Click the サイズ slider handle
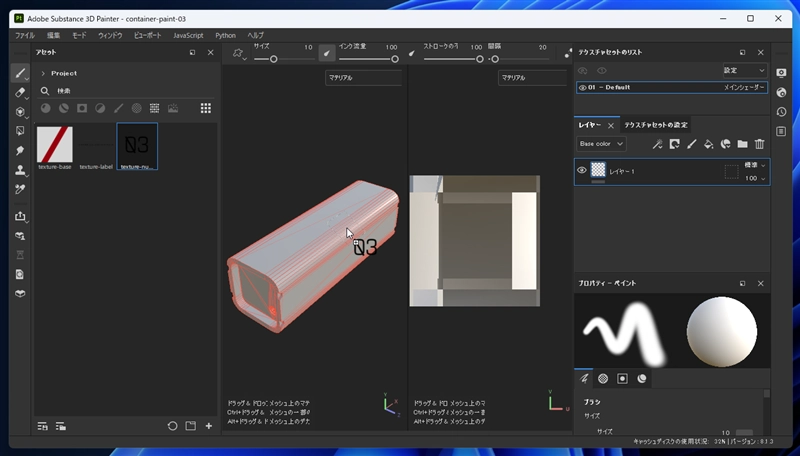 (273, 59)
